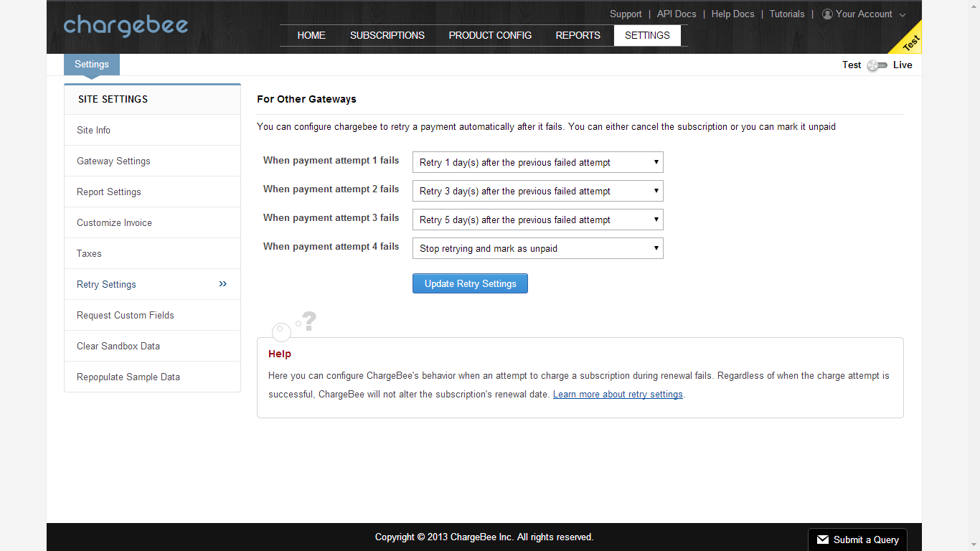
Task: Click the chargebee logo
Action: (126, 26)
